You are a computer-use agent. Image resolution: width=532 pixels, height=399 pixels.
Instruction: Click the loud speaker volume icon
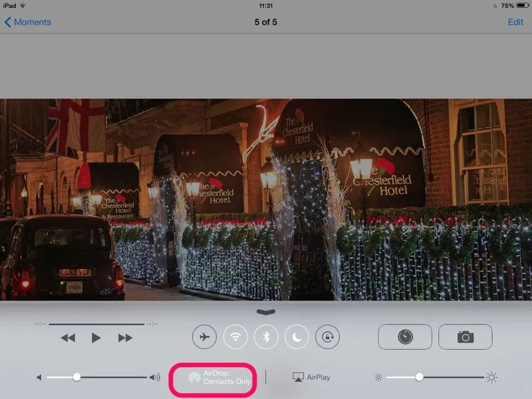pyautogui.click(x=155, y=377)
